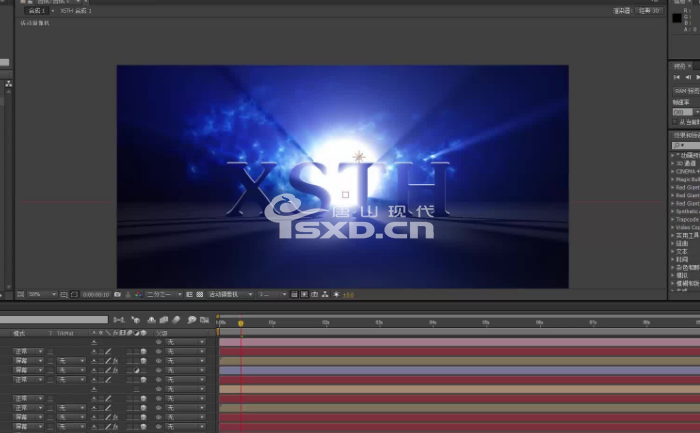Click the 0:00:00:10 current time display
Screen dimensions: 700x433
click(x=96, y=295)
